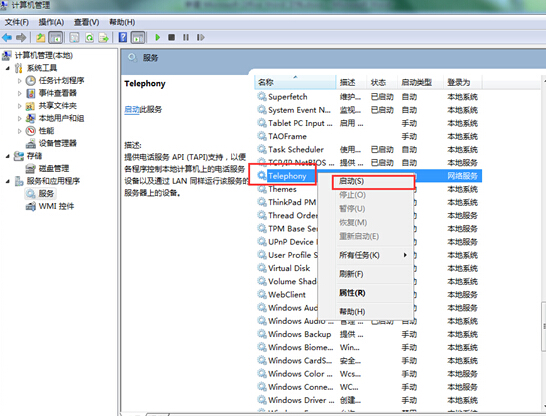Select the Superfetch service row
The image size is (546, 416).
369,97
